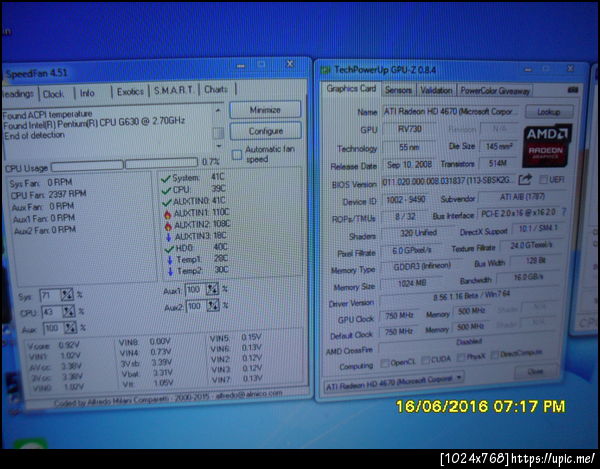Toggle the CUDA checkbox

[426, 360]
